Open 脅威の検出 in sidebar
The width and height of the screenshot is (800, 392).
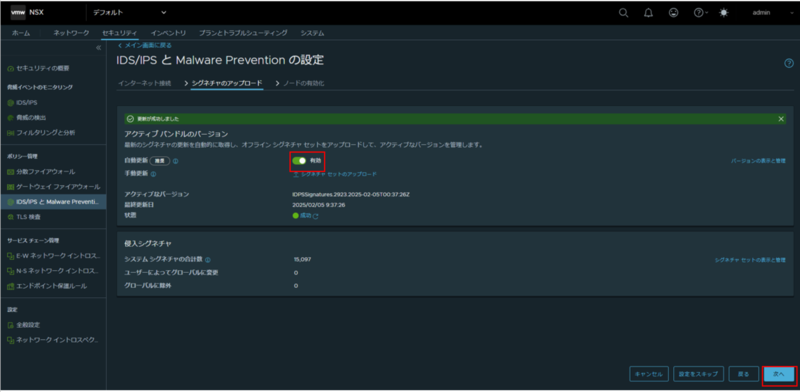31,117
